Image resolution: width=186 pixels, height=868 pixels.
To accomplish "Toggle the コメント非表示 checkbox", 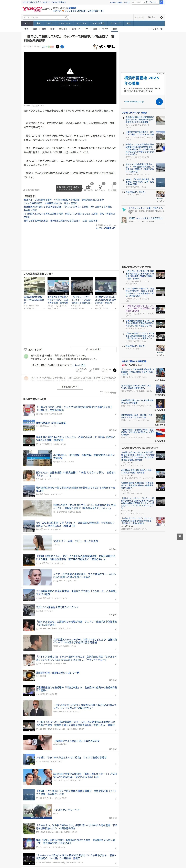I will 102,393.
